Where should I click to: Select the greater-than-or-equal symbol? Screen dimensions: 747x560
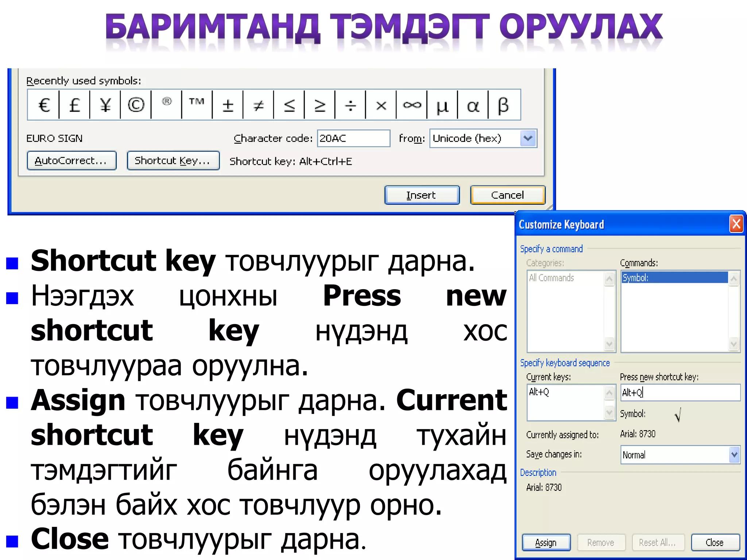320,105
